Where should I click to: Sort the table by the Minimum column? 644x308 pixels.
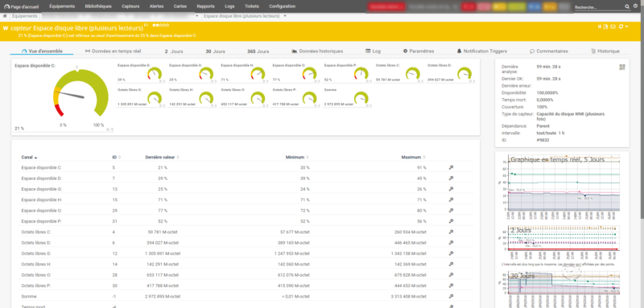pyautogui.click(x=298, y=157)
